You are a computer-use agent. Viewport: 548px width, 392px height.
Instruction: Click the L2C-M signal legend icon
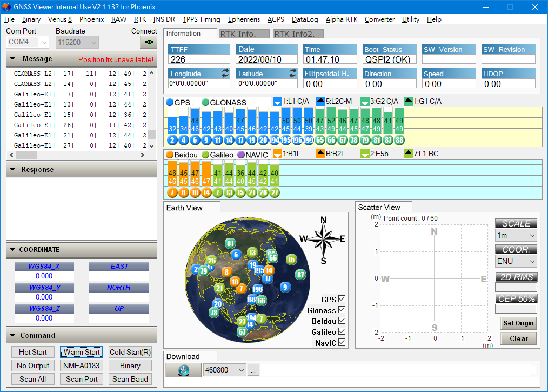320,102
